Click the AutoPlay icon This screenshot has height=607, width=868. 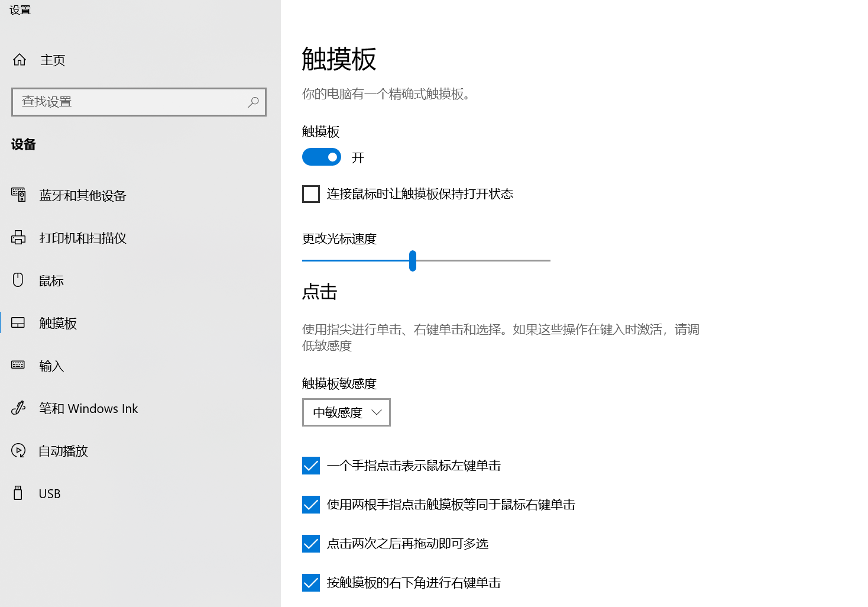tap(18, 451)
